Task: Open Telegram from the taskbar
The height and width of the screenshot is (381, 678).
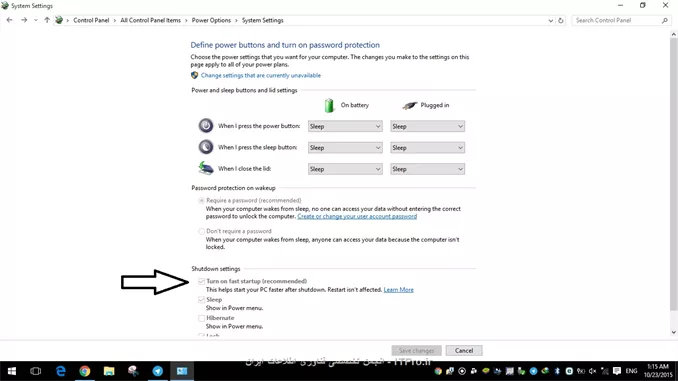Action: coord(157,371)
